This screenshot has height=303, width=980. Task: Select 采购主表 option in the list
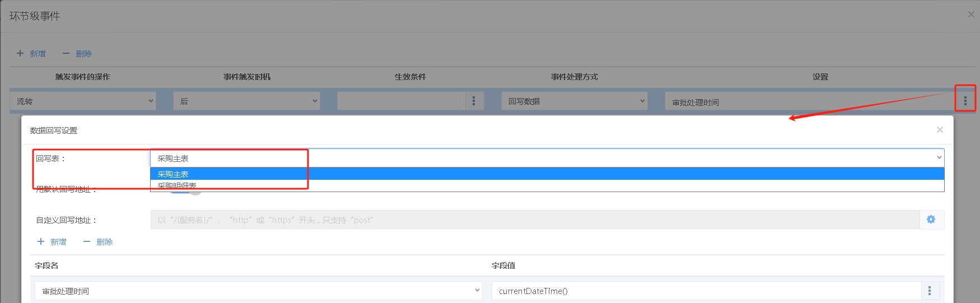pyautogui.click(x=174, y=174)
